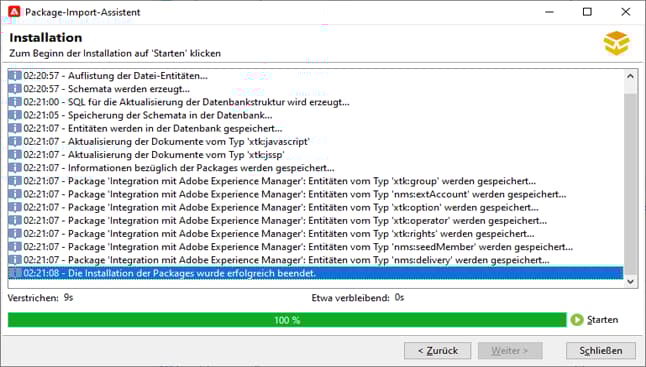Click the vertical scrollbar thumb of the log
Screen dimensions: 646x367
[x=630, y=183]
